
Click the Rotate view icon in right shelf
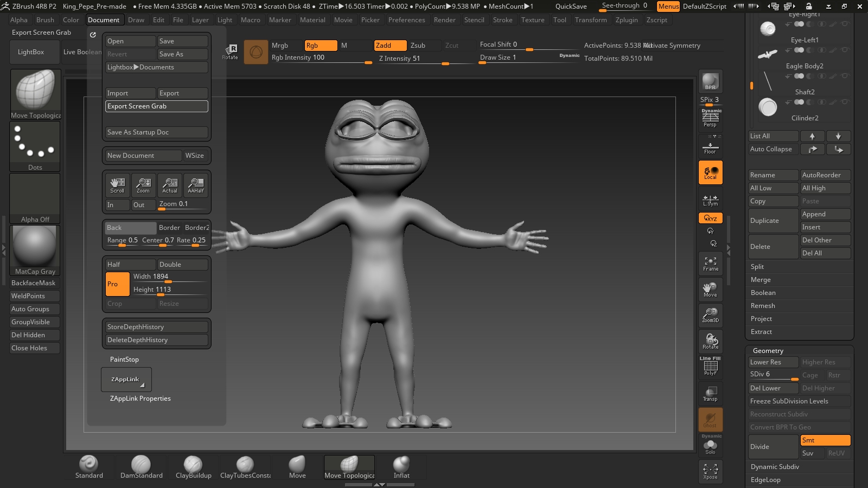point(710,341)
